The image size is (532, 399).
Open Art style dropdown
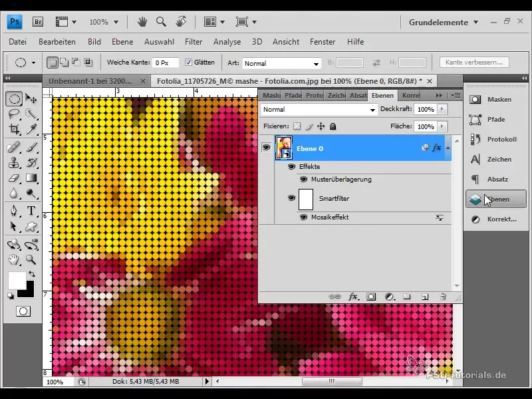point(281,63)
